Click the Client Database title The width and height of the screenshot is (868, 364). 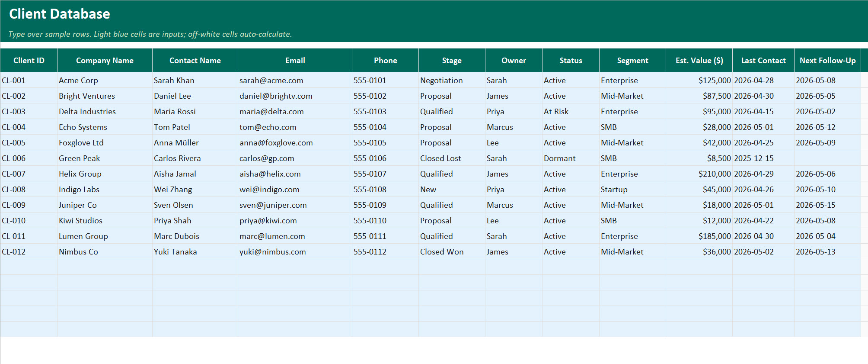coord(60,14)
